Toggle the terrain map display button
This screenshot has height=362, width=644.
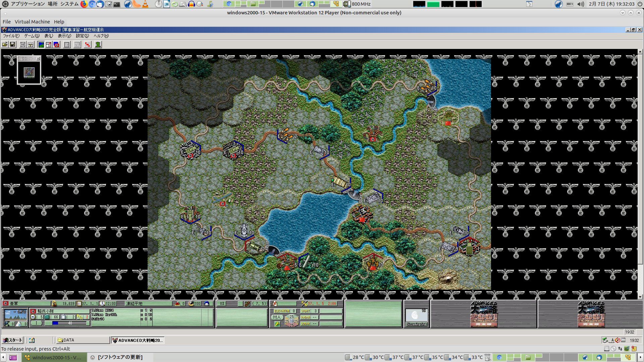(41, 45)
